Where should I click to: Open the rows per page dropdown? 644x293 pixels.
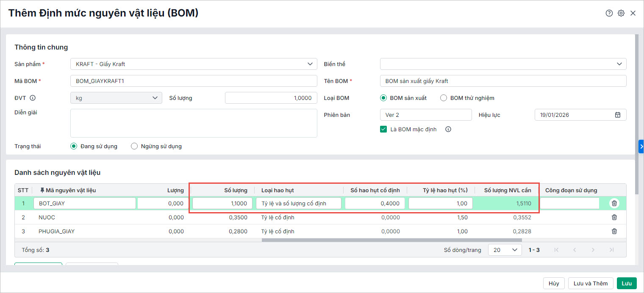coord(505,250)
